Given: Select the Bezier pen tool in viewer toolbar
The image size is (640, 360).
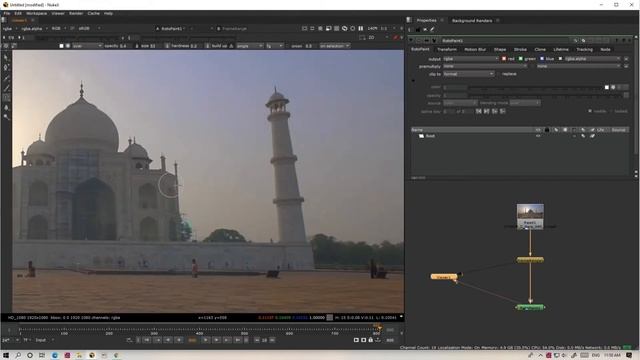Looking at the screenshot, I should (6, 68).
